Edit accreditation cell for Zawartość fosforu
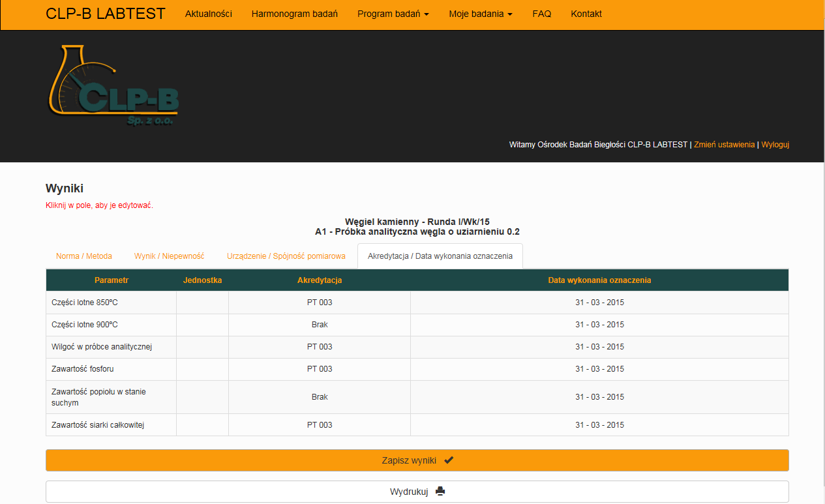 pyautogui.click(x=320, y=369)
